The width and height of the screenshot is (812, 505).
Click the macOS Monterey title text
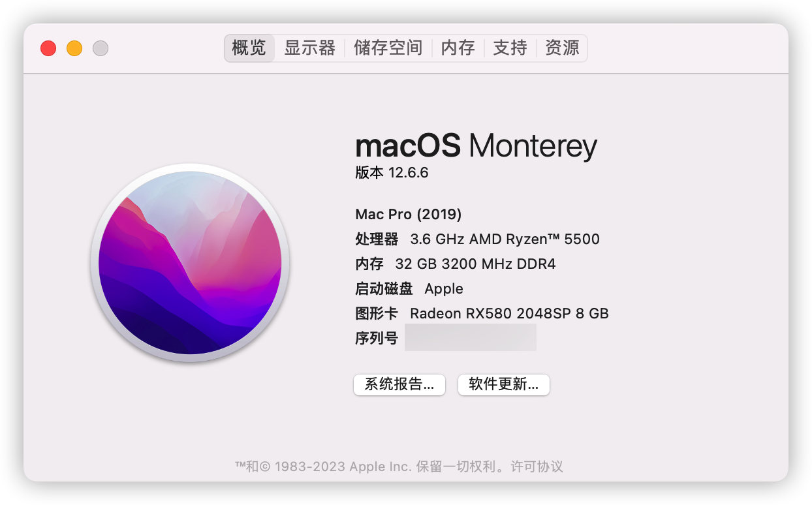click(476, 146)
